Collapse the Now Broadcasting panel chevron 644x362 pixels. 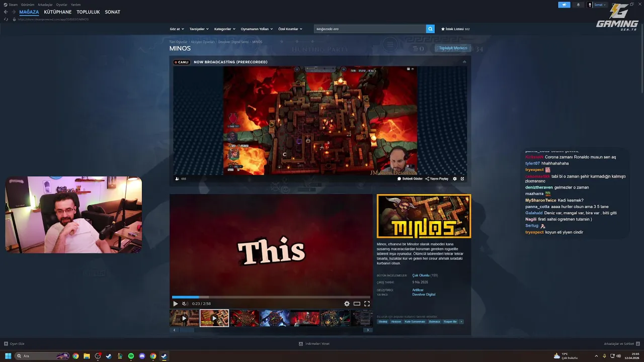click(x=464, y=62)
